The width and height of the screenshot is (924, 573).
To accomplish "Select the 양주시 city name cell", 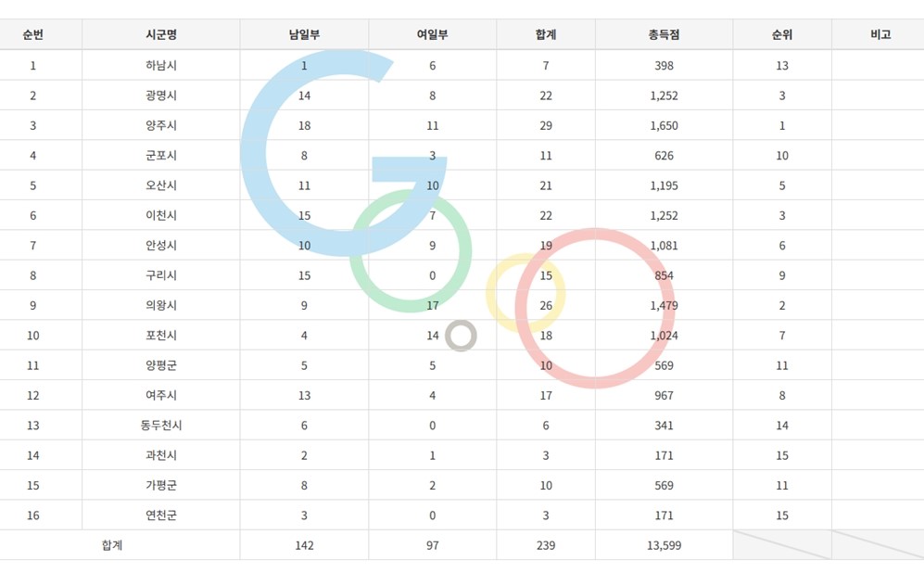I will tap(161, 125).
